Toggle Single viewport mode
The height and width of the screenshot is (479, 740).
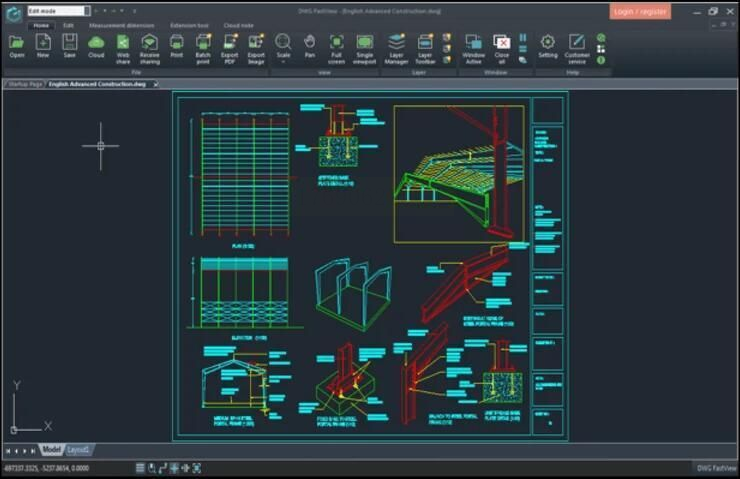(x=365, y=46)
